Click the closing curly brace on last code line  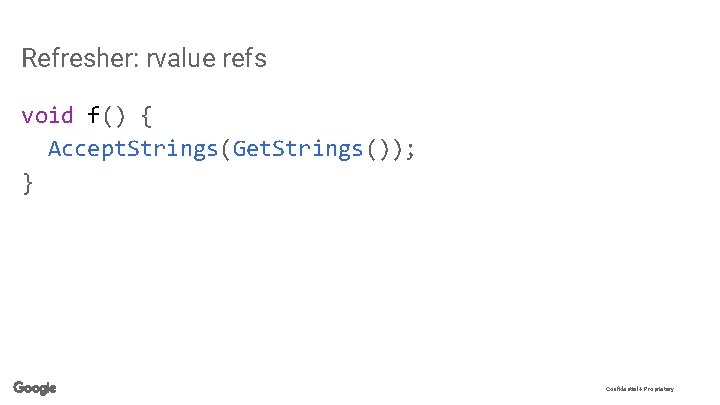pyautogui.click(x=27, y=184)
